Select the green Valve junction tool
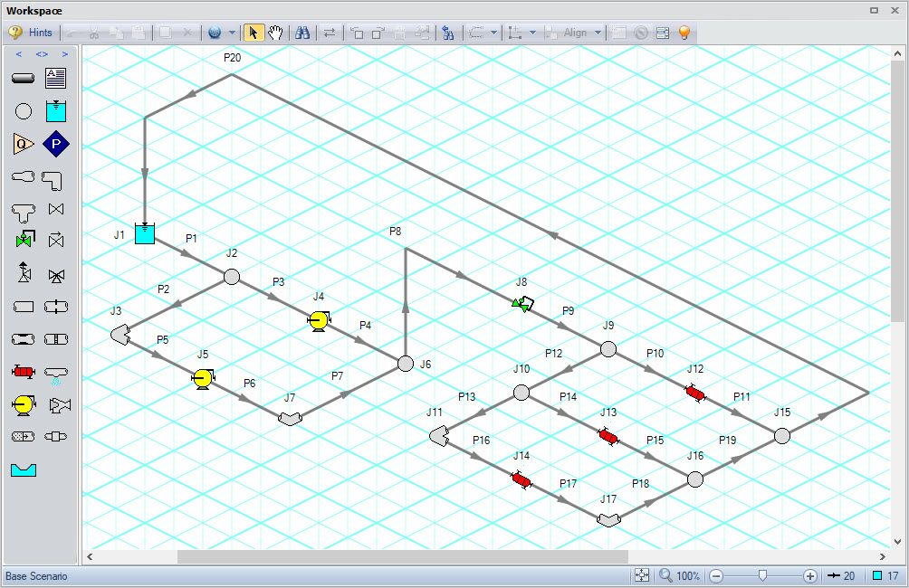909x588 pixels. click(x=22, y=239)
